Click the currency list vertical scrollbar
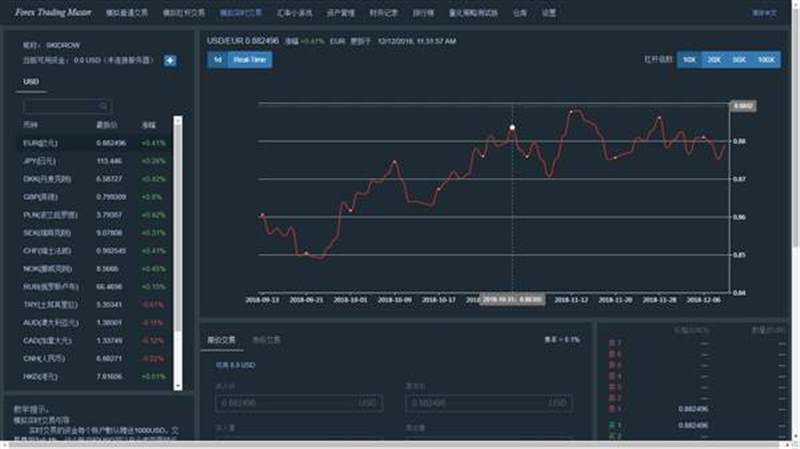This screenshot has width=800, height=449. 178,254
